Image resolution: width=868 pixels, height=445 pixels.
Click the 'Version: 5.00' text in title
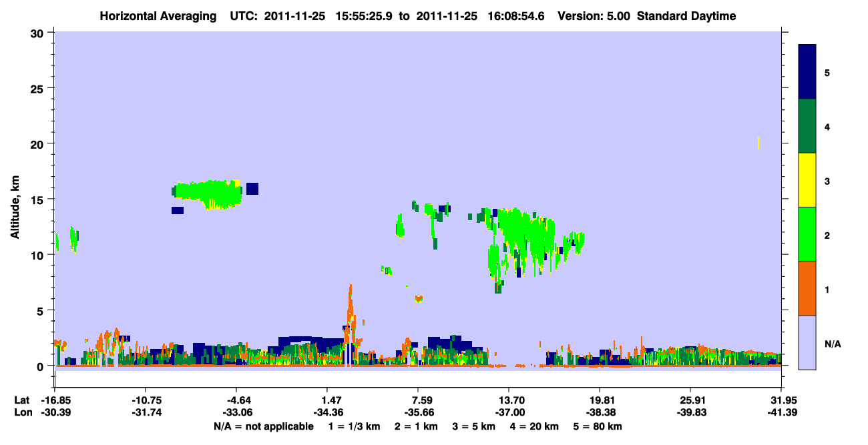coord(596,16)
